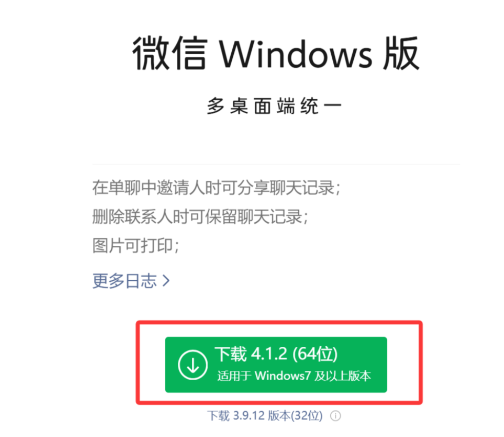Click the 版 character ending the title

tap(401, 53)
